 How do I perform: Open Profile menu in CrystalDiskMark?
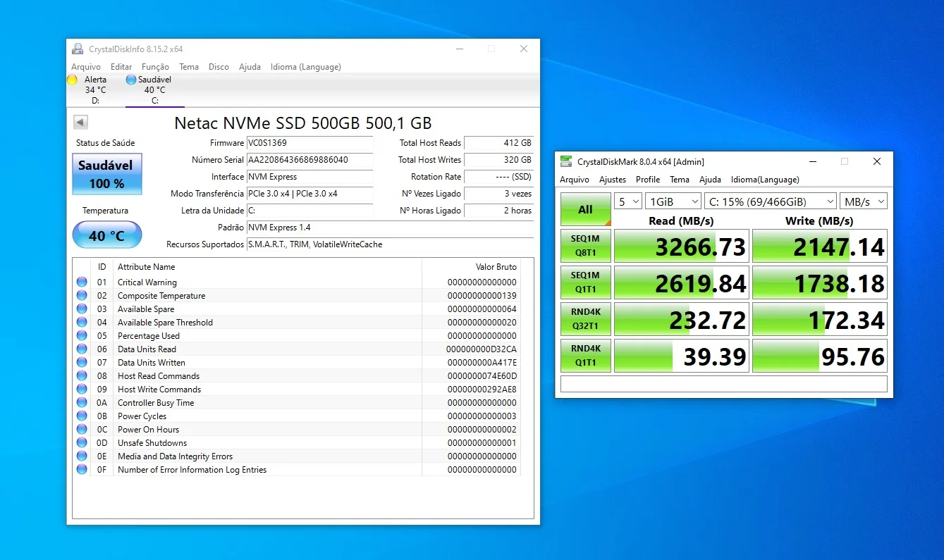click(x=648, y=180)
